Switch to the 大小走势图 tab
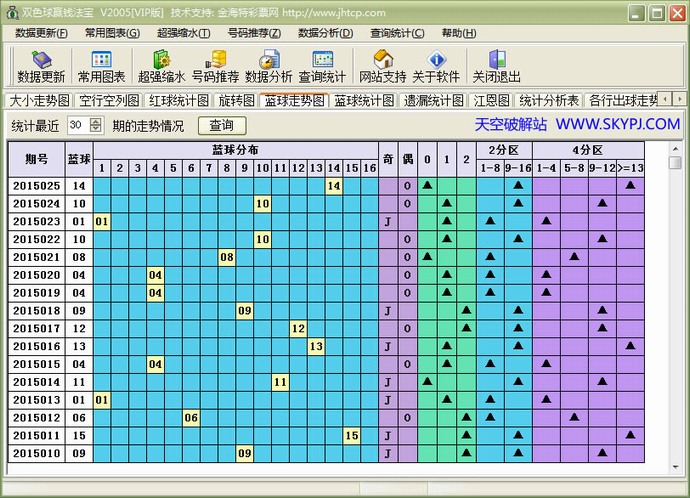 [39, 100]
